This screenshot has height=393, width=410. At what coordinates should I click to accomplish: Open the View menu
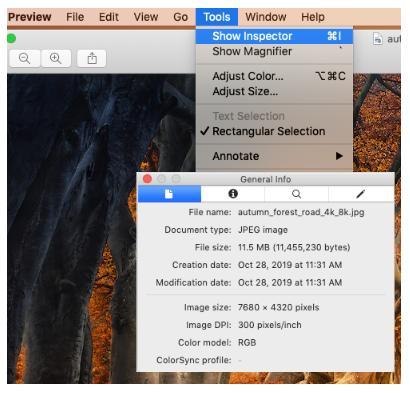click(146, 17)
